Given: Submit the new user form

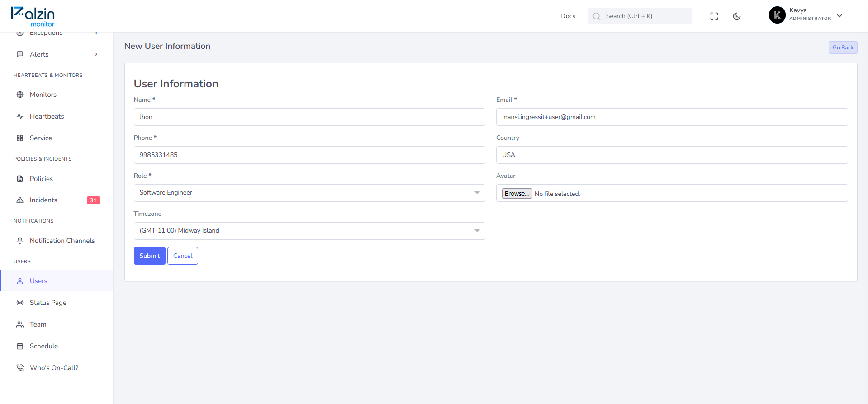Looking at the screenshot, I should point(150,256).
